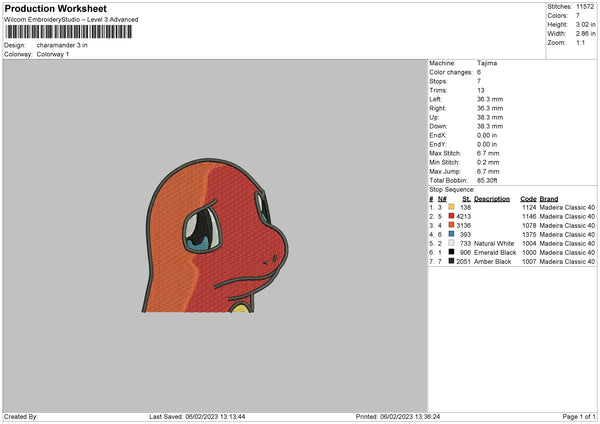
Task: Select the orange 1078 thread swatch
Action: [452, 225]
